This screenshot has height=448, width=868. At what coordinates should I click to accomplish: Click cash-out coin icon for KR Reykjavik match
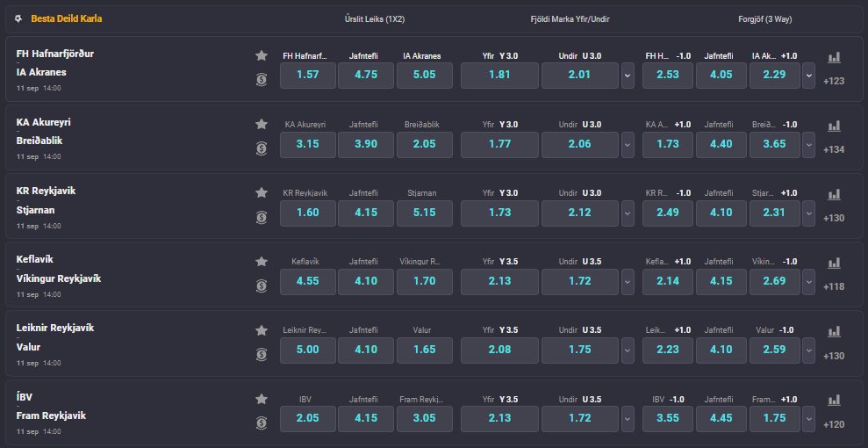[x=262, y=218]
